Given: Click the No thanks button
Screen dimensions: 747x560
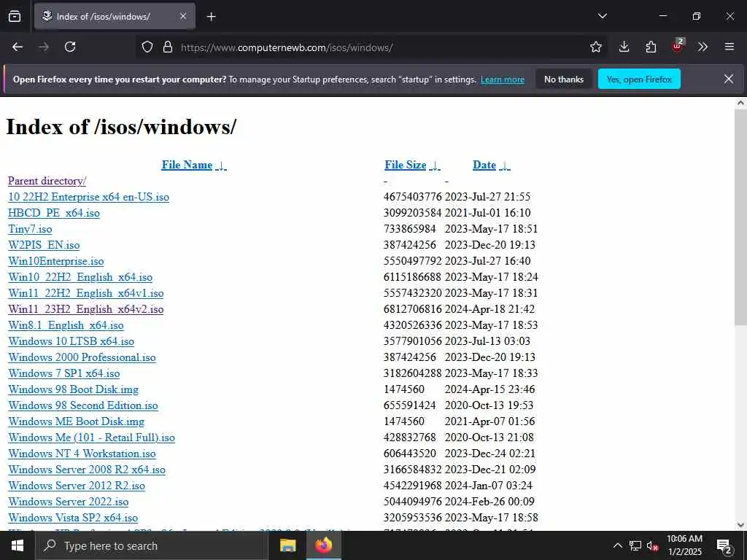Looking at the screenshot, I should [564, 79].
